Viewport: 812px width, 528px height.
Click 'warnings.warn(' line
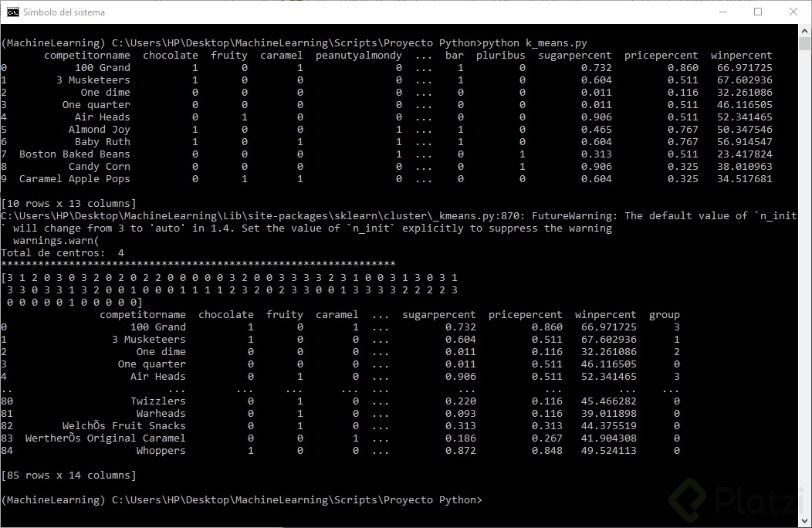(x=56, y=241)
